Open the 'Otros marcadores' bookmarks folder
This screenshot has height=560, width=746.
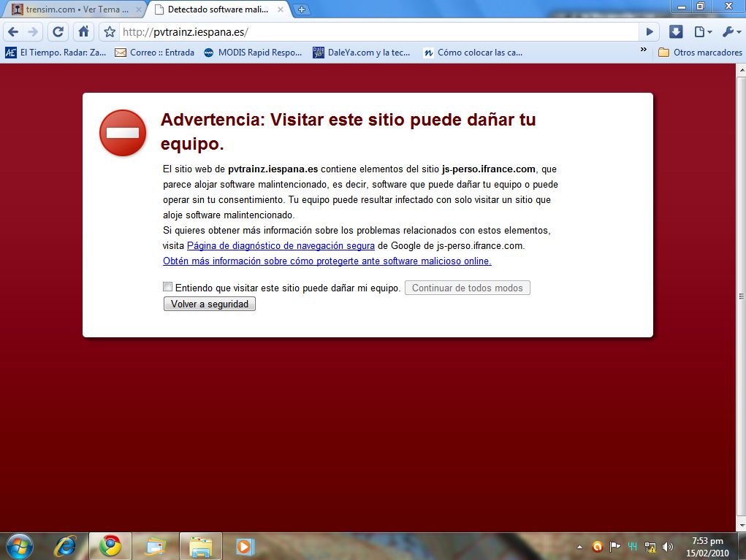698,53
